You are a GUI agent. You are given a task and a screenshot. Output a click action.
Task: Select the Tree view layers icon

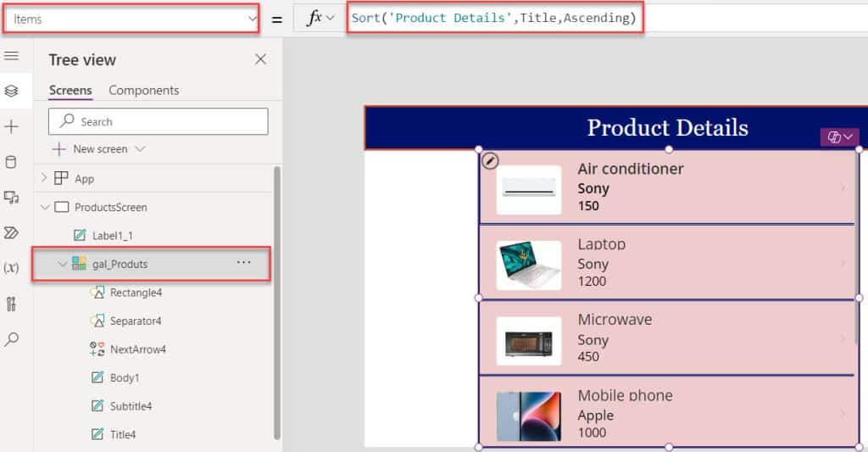tap(11, 91)
